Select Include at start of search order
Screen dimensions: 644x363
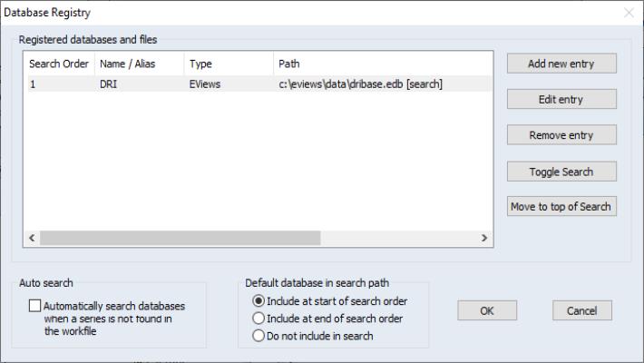pyautogui.click(x=259, y=301)
